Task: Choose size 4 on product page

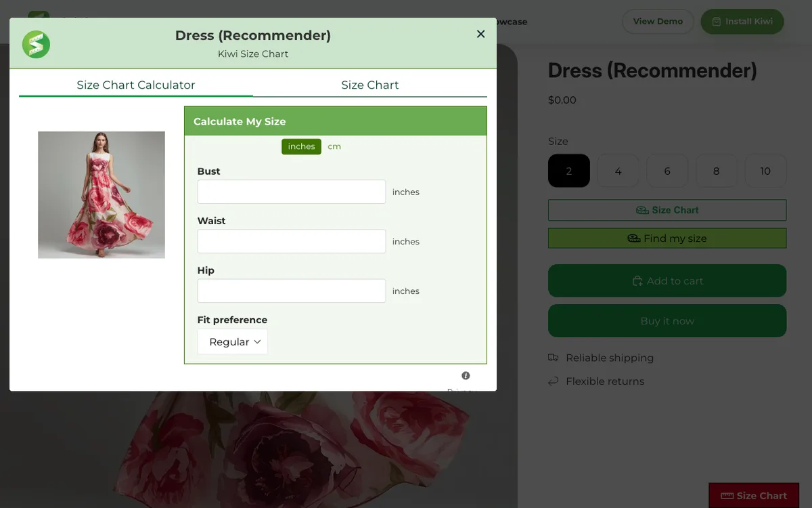Action: pyautogui.click(x=618, y=171)
